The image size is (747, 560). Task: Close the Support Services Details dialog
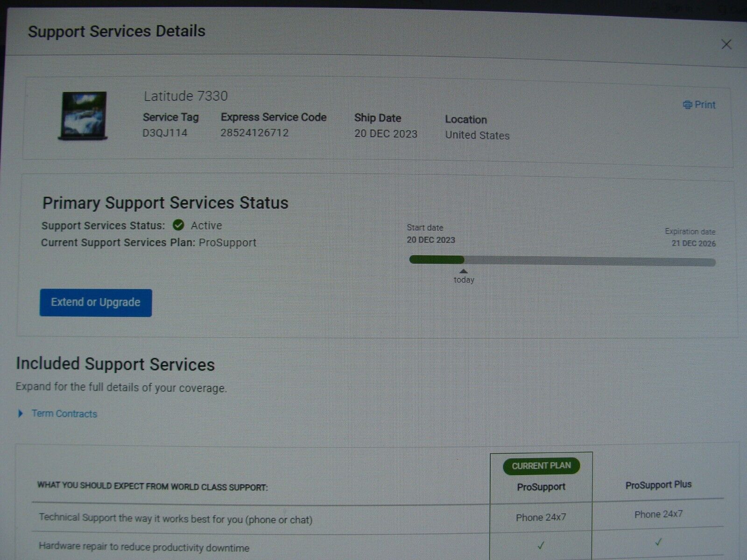click(726, 44)
